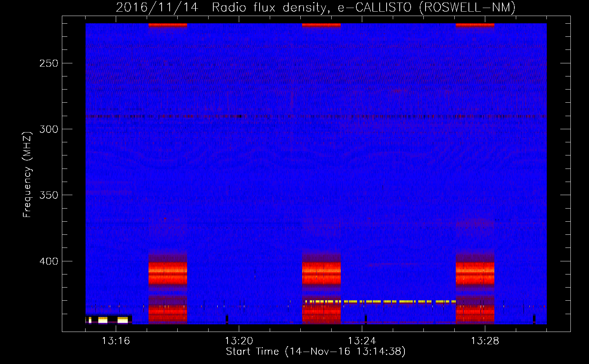The width and height of the screenshot is (589, 364).
Task: Click the dark red horizontal line near 290 MHz
Action: tap(316, 116)
